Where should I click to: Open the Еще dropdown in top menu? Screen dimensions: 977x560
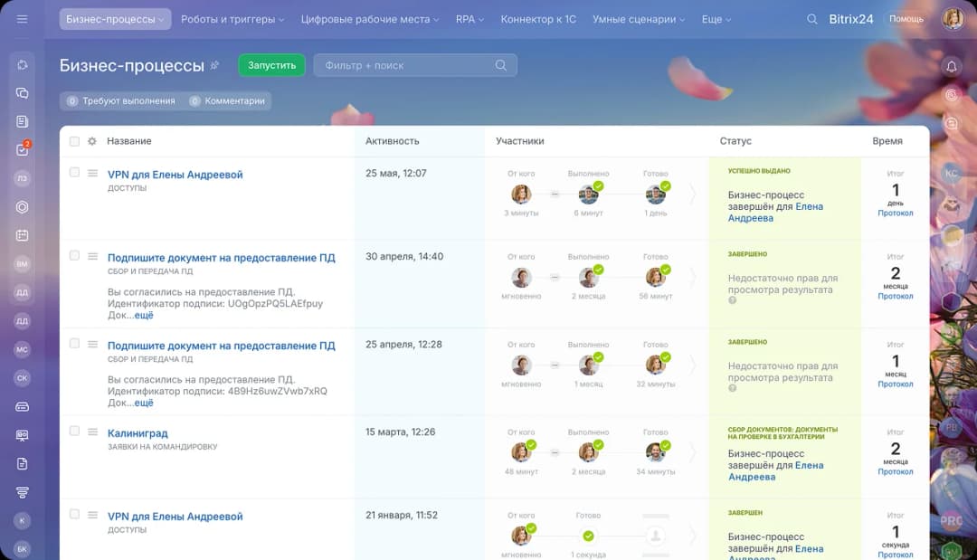716,19
